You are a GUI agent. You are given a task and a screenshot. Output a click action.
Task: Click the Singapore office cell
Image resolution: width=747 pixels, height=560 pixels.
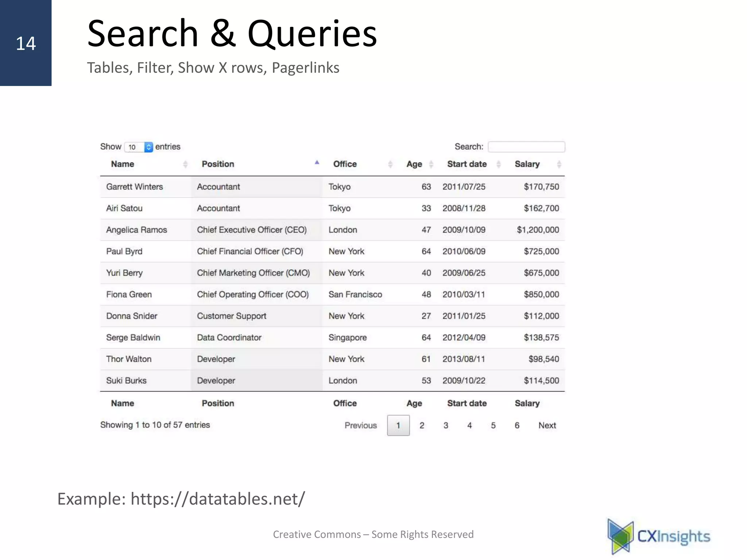click(348, 338)
